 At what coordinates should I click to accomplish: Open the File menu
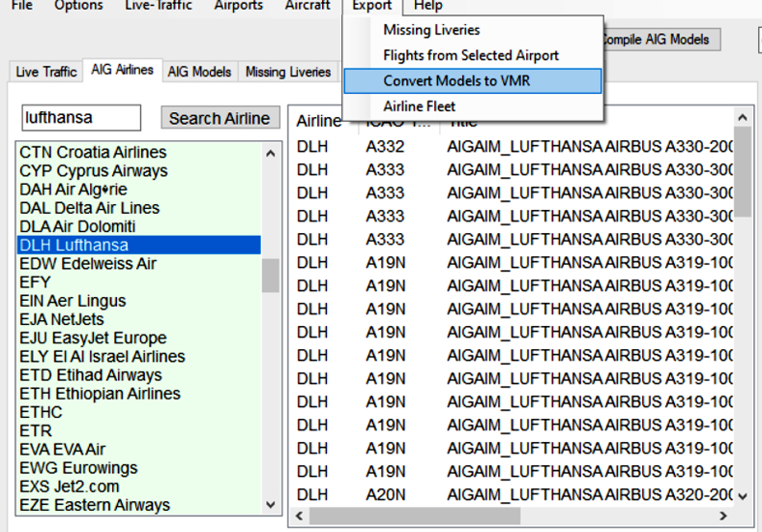click(22, 6)
